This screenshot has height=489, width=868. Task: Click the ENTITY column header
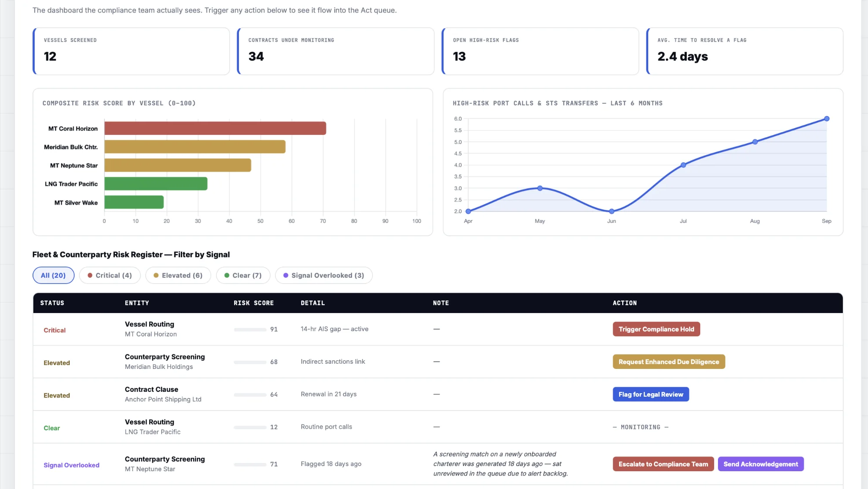click(137, 303)
